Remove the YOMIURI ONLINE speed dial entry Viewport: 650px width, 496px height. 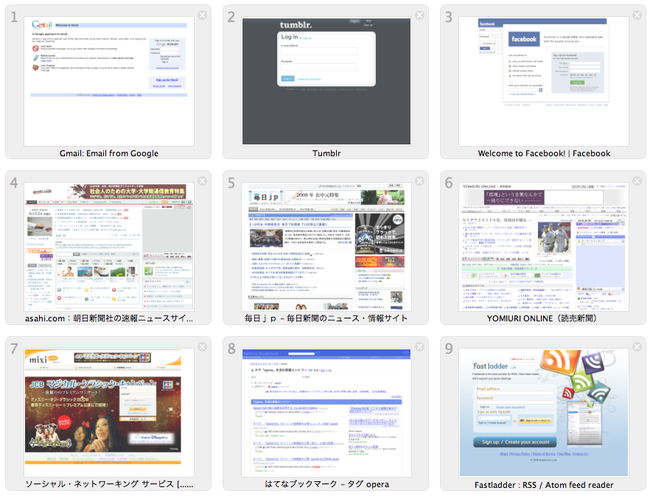pyautogui.click(x=637, y=181)
